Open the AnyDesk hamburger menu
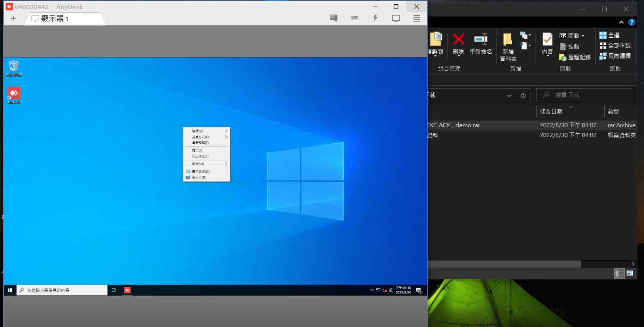 click(417, 18)
